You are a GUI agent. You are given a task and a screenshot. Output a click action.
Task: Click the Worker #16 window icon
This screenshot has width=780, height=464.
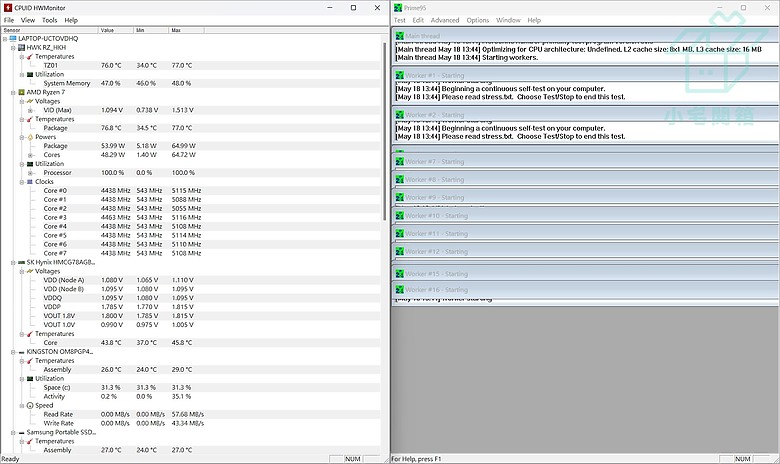point(399,290)
